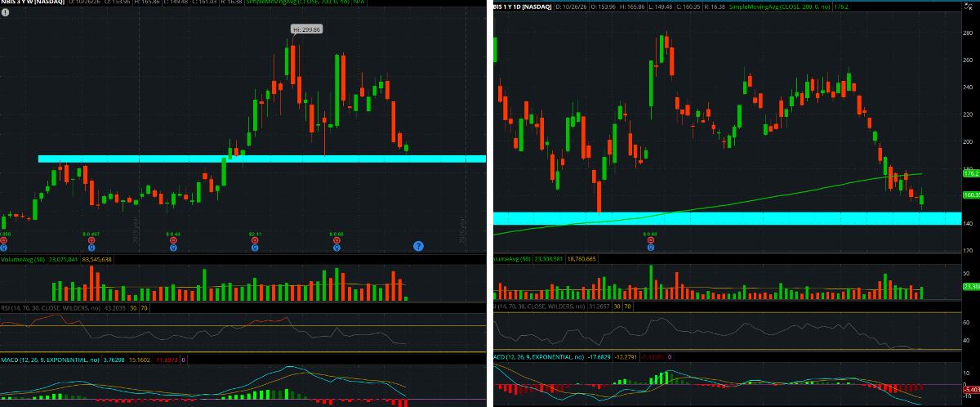This screenshot has width=980, height=407.
Task: Click the RSI study label on weekly chart
Action: pyautogui.click(x=51, y=308)
